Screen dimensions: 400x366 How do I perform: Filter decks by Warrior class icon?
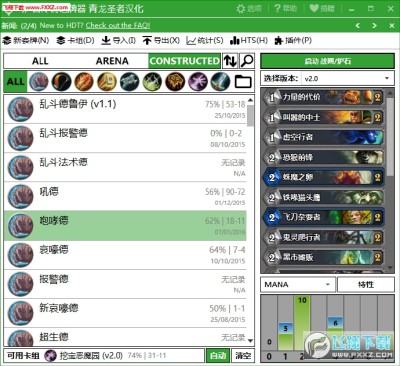pyautogui.click(x=220, y=82)
